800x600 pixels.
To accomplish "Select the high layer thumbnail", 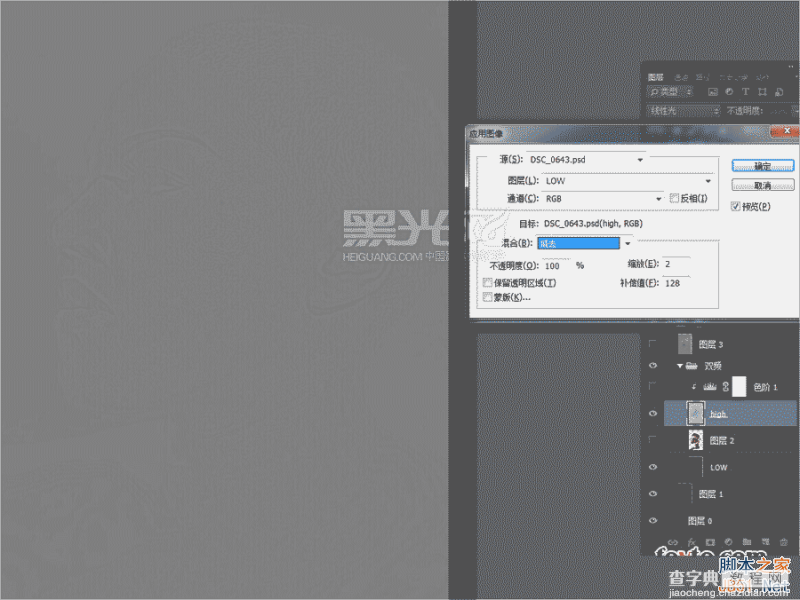I will tap(695, 413).
